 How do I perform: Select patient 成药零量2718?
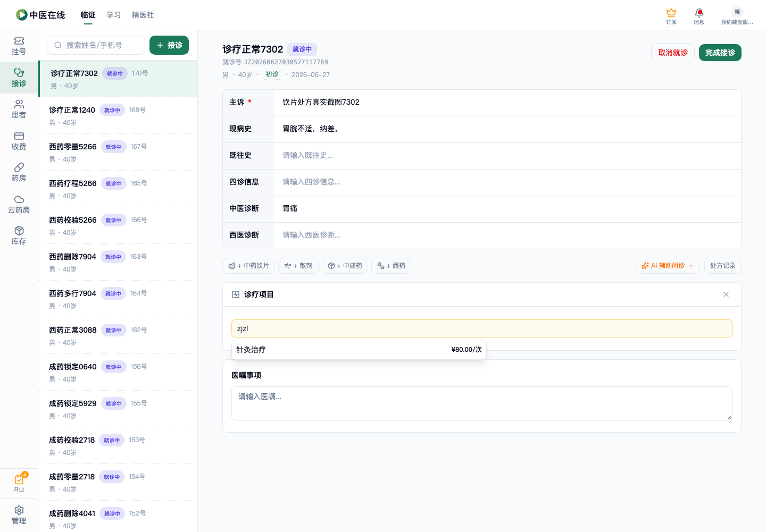tap(118, 482)
